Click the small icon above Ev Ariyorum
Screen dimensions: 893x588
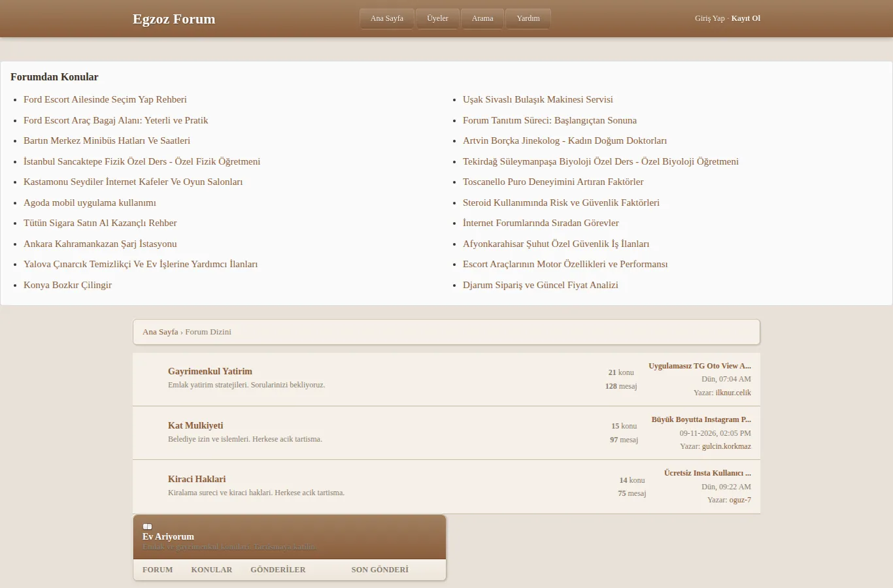coord(147,527)
